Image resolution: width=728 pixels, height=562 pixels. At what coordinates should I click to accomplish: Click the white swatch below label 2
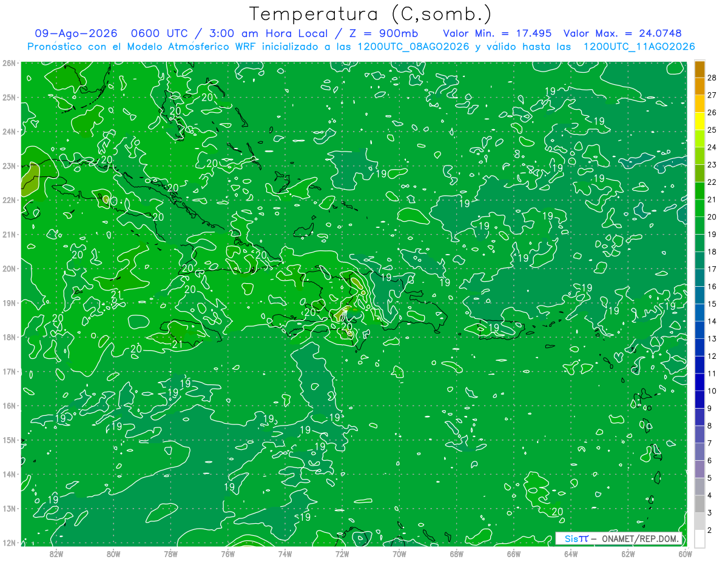[699, 538]
